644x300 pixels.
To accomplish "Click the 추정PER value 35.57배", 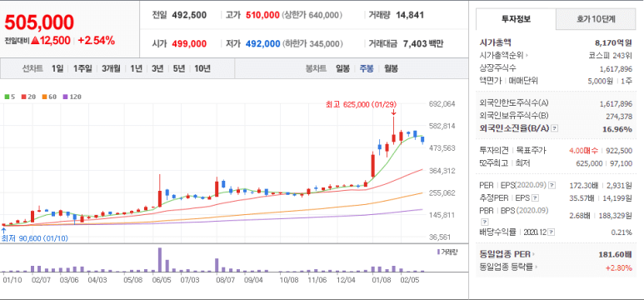I will [583, 198].
